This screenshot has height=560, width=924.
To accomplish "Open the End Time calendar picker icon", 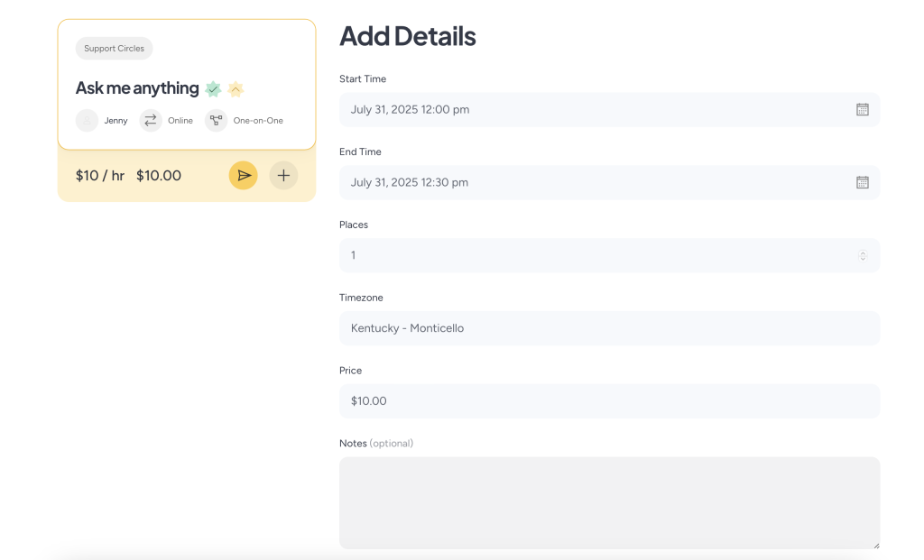I will pos(862,182).
